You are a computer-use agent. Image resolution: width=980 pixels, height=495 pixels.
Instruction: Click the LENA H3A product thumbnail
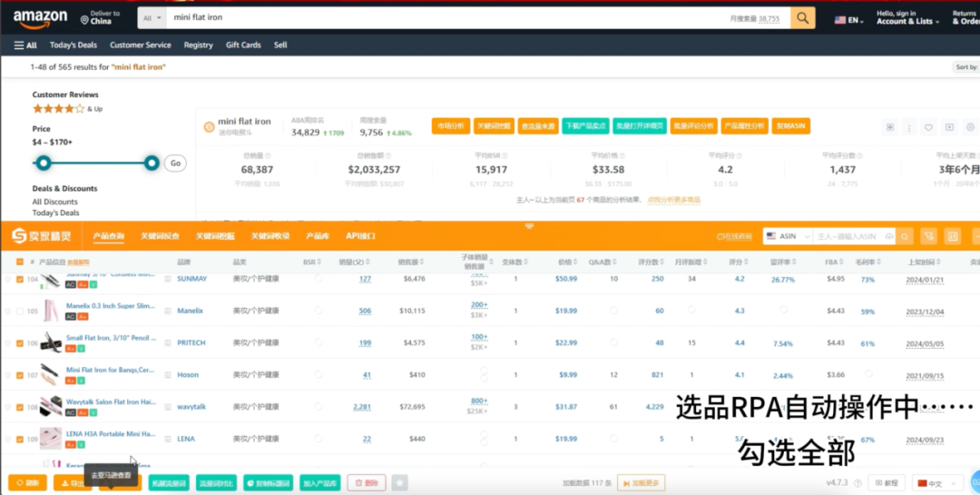click(x=51, y=438)
